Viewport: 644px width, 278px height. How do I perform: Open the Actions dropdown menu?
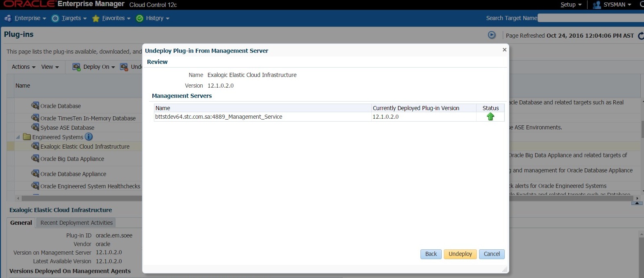23,67
